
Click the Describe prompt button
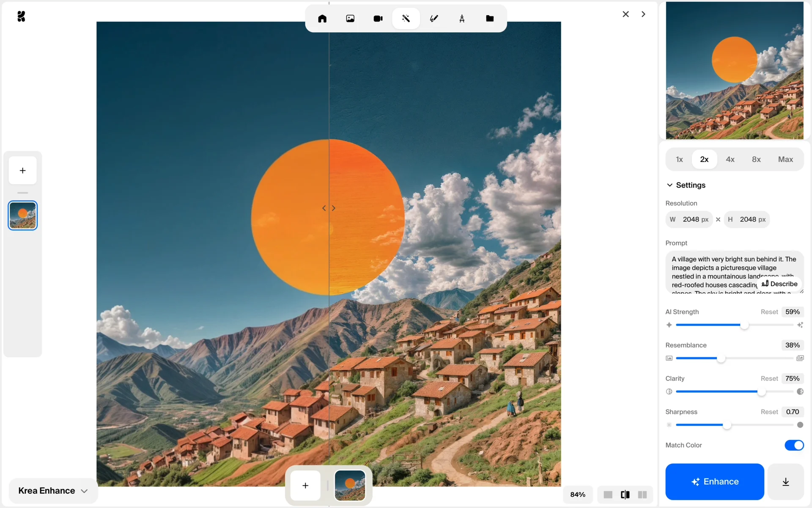(x=779, y=284)
